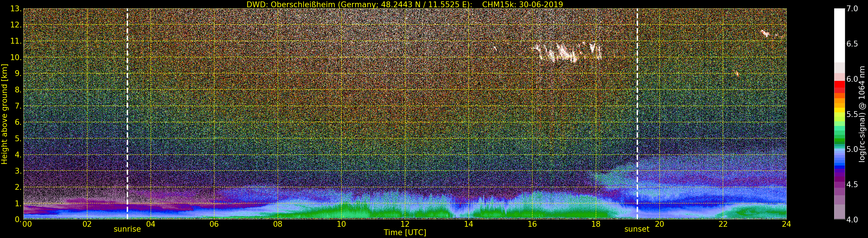This screenshot has height=238, width=868.
Task: Click the '6.0' value on the colorbar
Action: (852, 79)
